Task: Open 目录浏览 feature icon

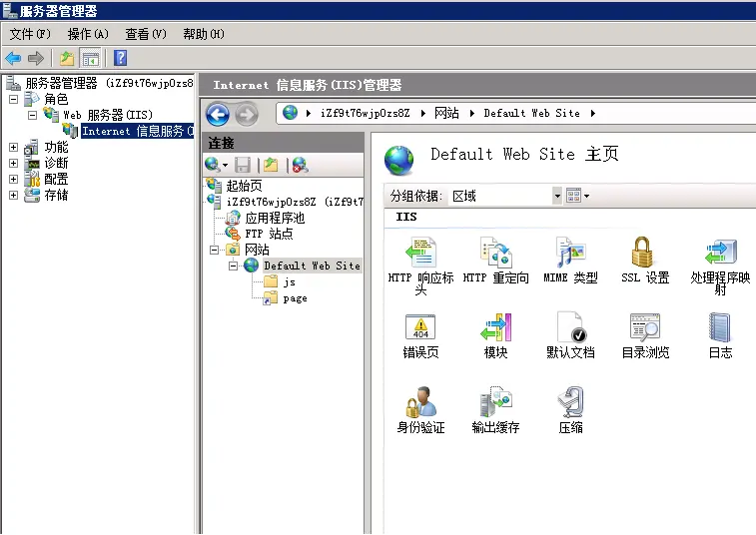Action: click(645, 327)
